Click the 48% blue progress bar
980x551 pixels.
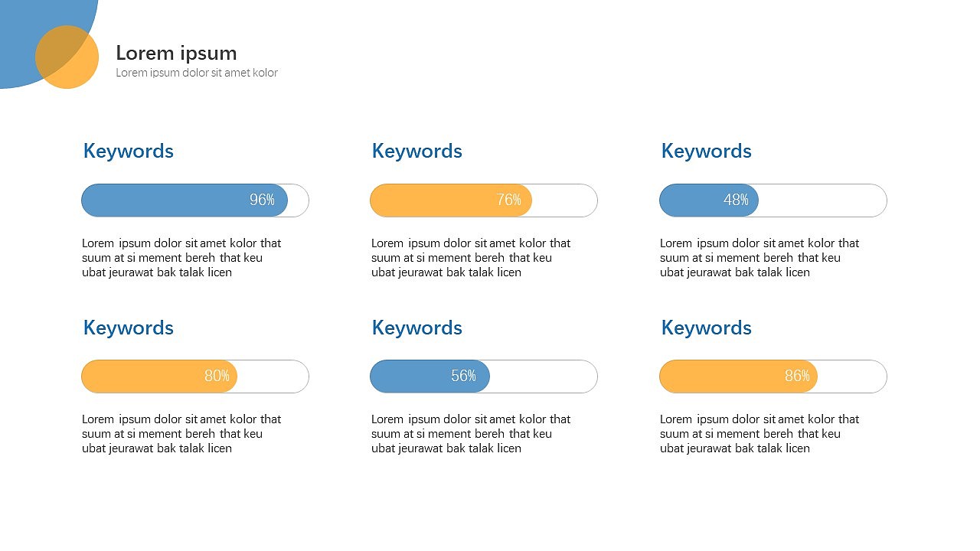708,201
